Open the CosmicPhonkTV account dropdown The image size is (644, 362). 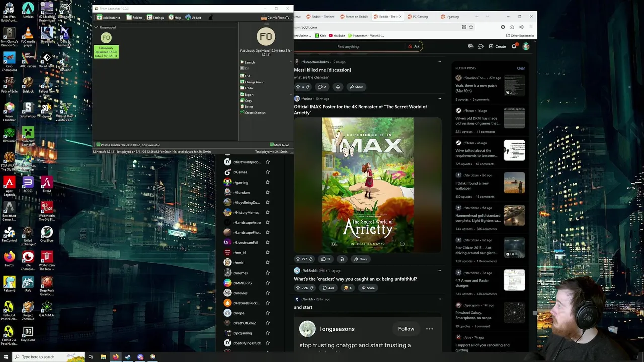(275, 18)
